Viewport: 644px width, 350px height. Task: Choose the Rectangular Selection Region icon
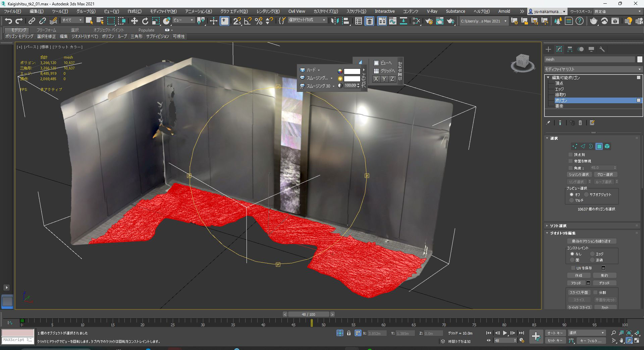coord(111,21)
